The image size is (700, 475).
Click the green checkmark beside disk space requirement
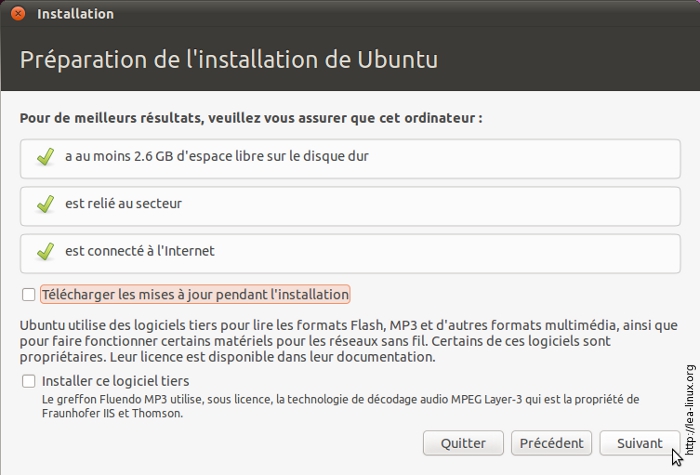(x=44, y=157)
